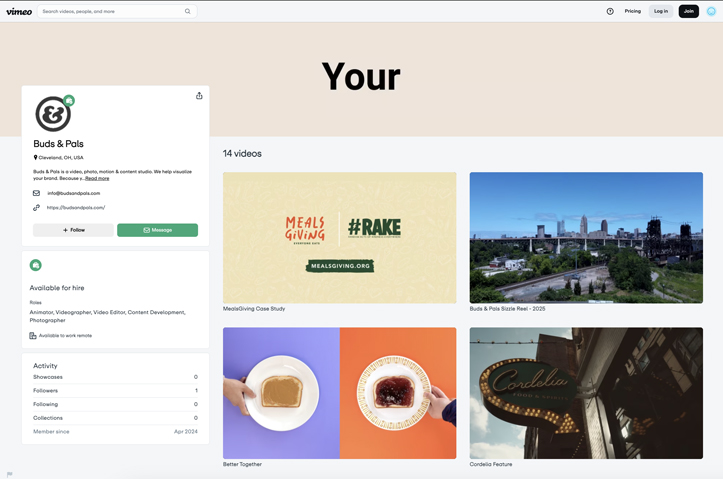Click the website link chain icon
The height and width of the screenshot is (479, 723).
(36, 207)
